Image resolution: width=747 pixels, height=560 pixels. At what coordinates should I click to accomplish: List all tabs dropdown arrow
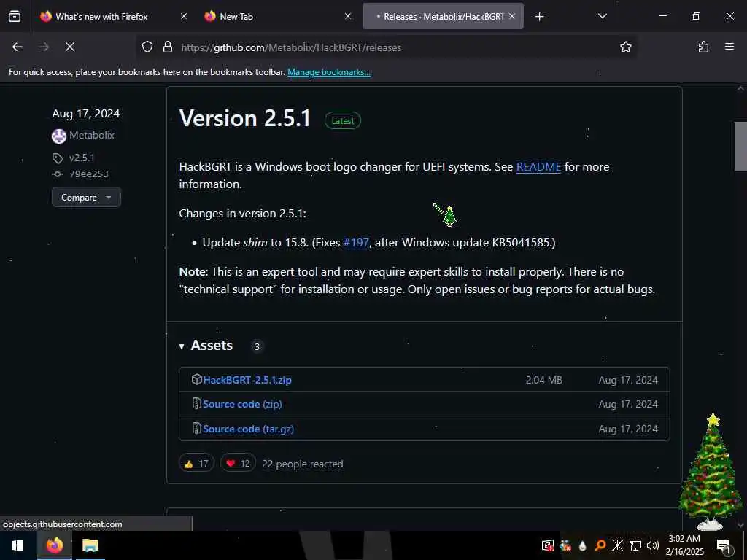click(x=602, y=16)
